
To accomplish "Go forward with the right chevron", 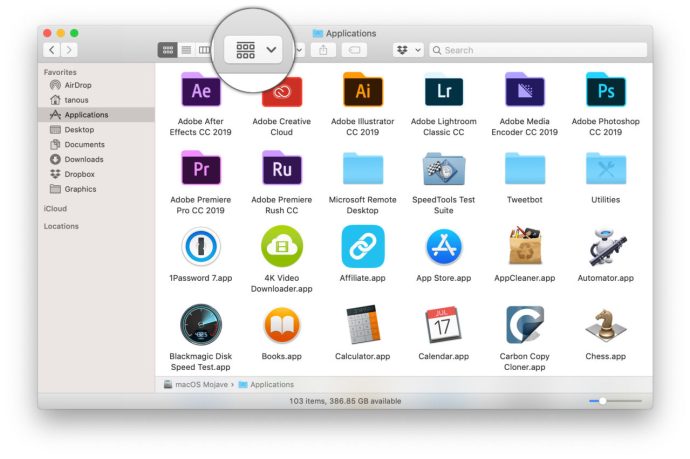I will 69,50.
